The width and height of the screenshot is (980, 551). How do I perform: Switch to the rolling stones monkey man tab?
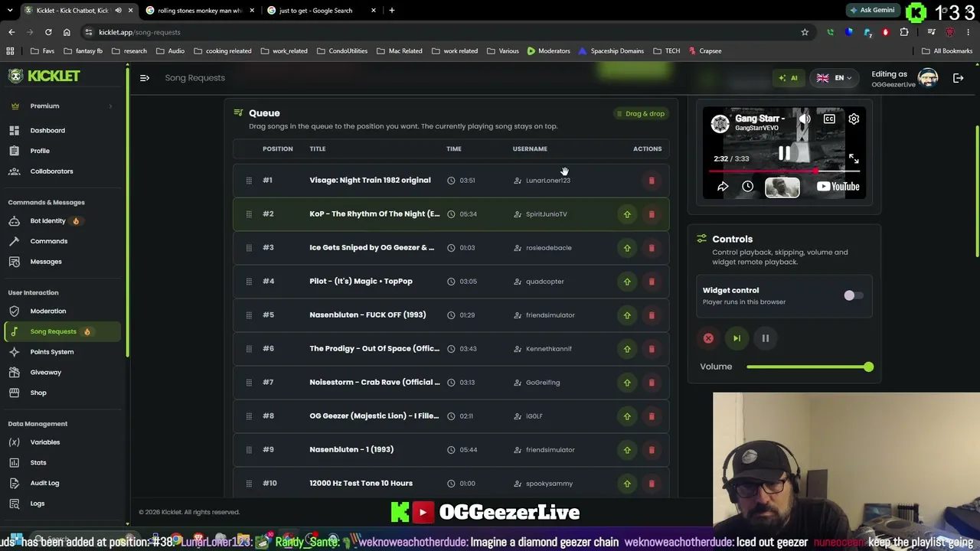pos(200,11)
